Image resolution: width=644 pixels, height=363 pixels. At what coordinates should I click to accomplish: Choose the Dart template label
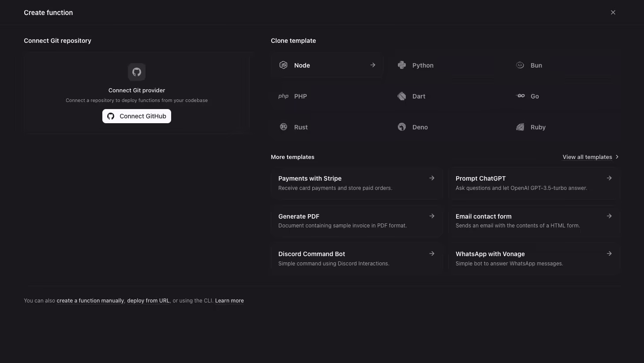pyautogui.click(x=419, y=96)
